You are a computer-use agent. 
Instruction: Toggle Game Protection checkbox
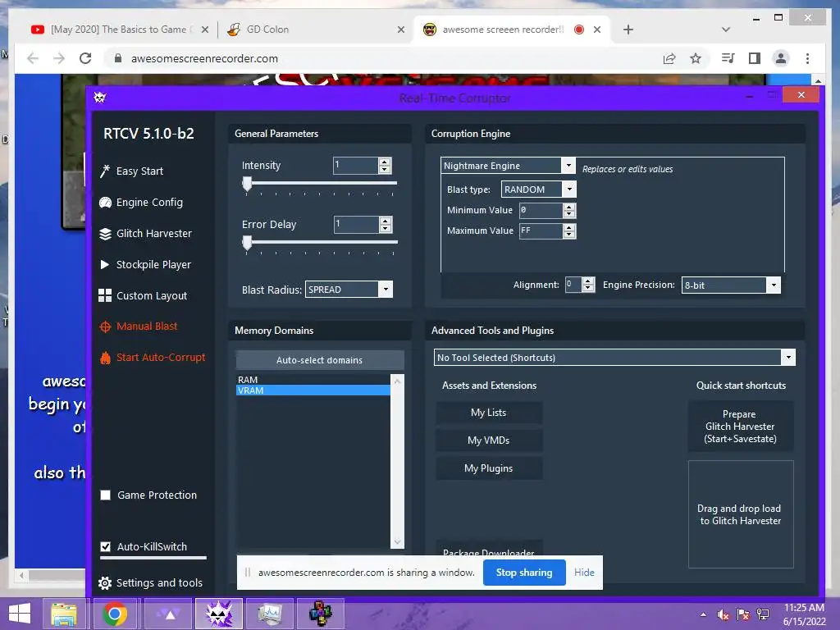(x=106, y=495)
